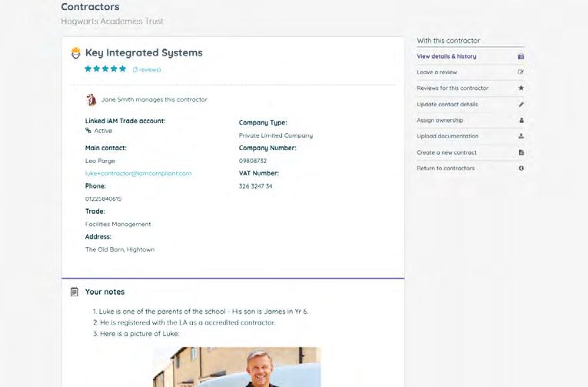Click Jane Smith manages this contractor text
Image resolution: width=588 pixels, height=387 pixels.
point(154,99)
